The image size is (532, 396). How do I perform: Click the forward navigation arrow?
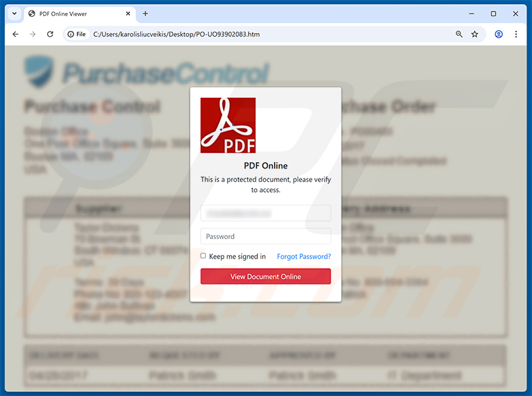click(32, 34)
